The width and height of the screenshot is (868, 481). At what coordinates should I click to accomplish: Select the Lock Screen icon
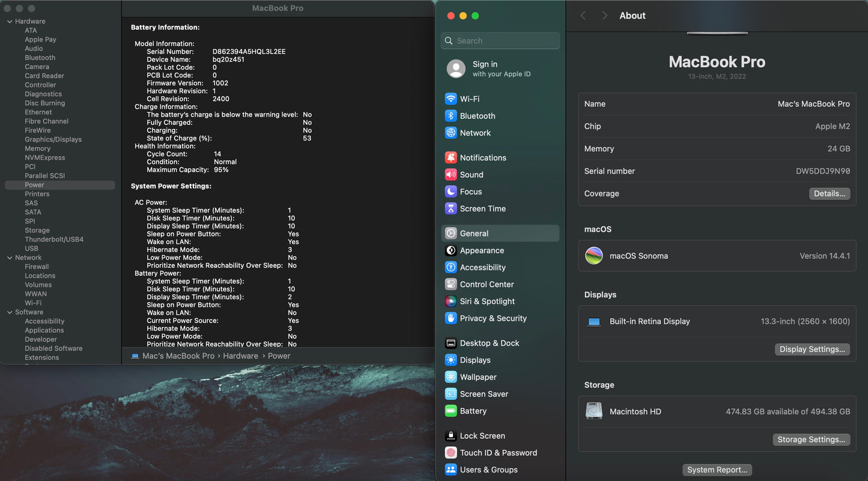[451, 436]
